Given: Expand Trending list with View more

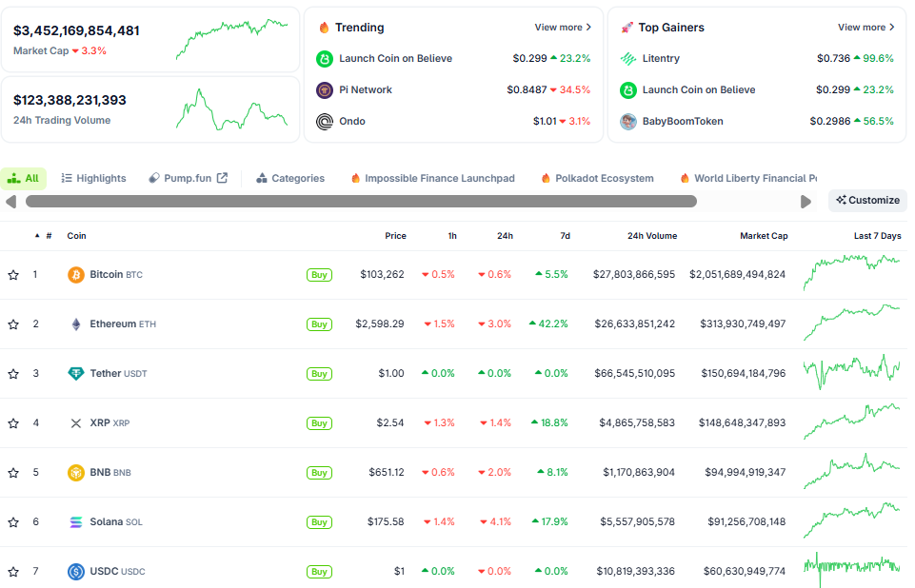Looking at the screenshot, I should click(563, 28).
